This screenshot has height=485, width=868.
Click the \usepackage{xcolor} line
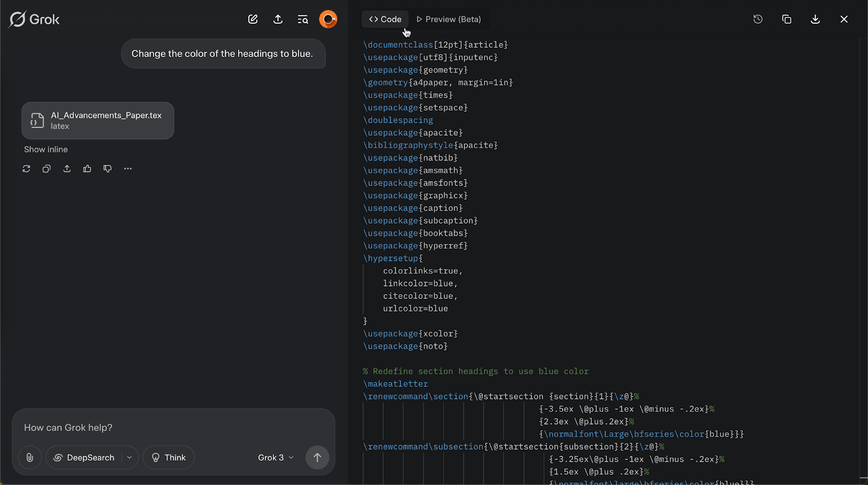click(411, 334)
